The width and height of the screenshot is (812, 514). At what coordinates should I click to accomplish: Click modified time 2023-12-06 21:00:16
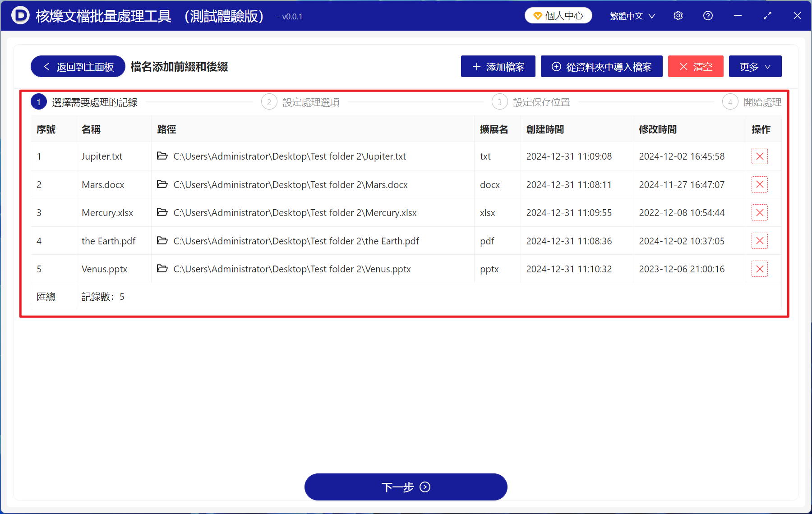pos(682,269)
